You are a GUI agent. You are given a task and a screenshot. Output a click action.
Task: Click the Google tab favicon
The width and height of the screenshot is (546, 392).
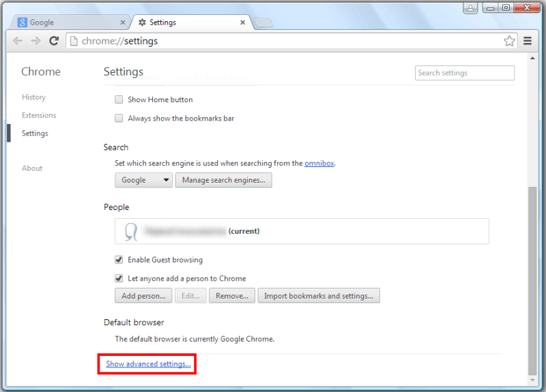pos(23,22)
